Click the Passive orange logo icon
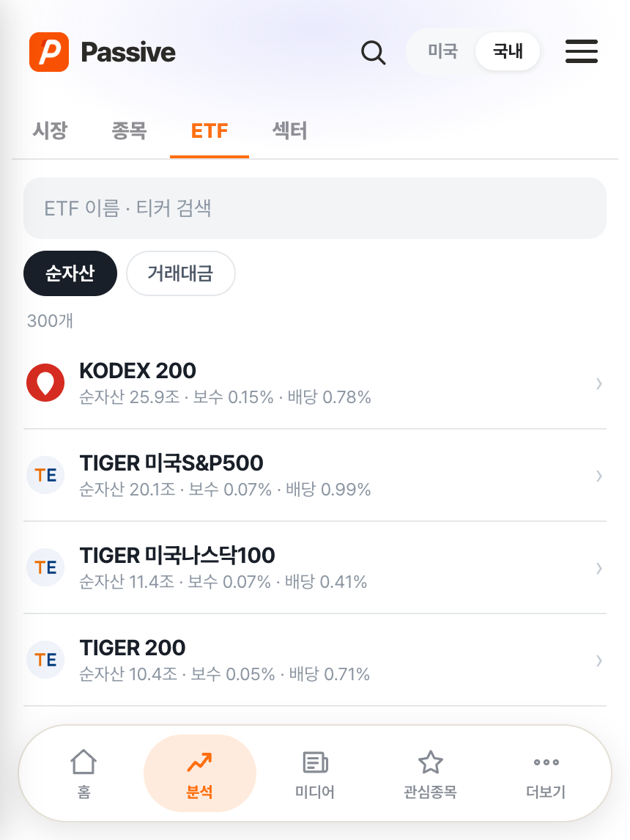630x840 pixels. (x=48, y=52)
